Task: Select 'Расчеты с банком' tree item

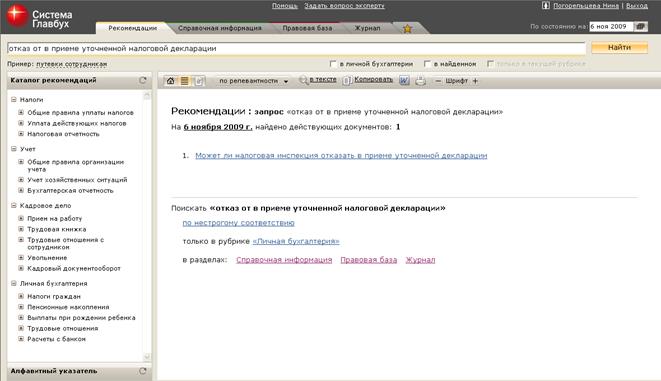Action: (x=56, y=339)
